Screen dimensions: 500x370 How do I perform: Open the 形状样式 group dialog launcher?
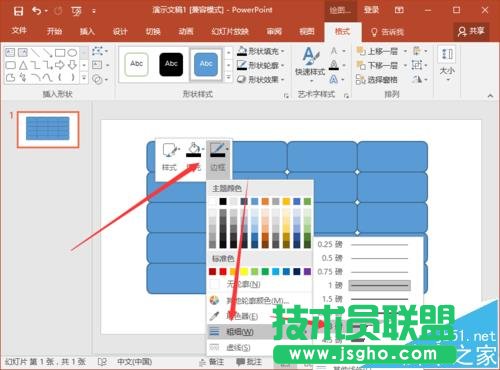click(x=286, y=96)
